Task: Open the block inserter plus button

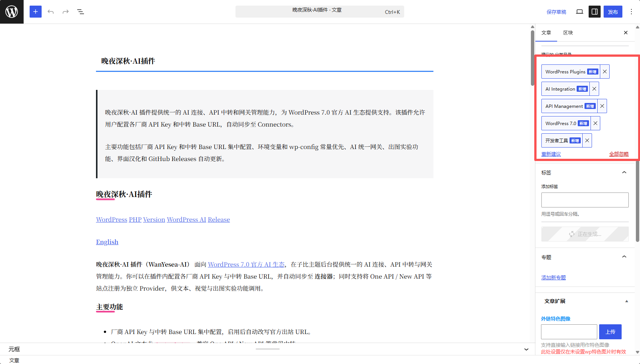Action: tap(36, 12)
